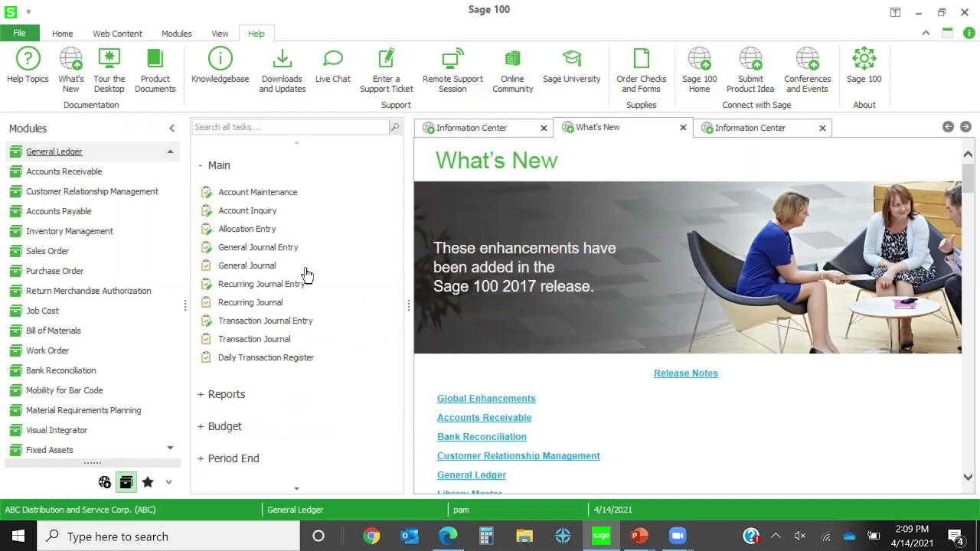The height and width of the screenshot is (551, 980).
Task: Click Order Checks and Forms
Action: click(x=641, y=69)
